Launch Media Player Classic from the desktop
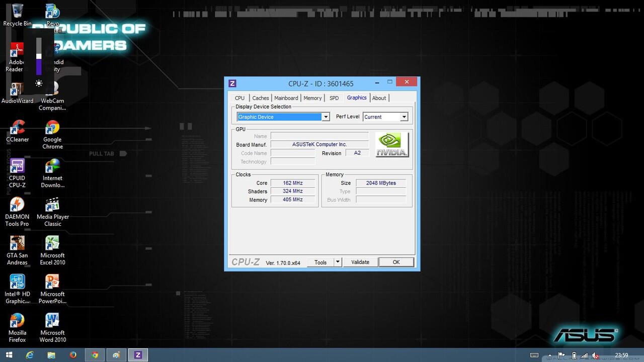 [x=52, y=212]
